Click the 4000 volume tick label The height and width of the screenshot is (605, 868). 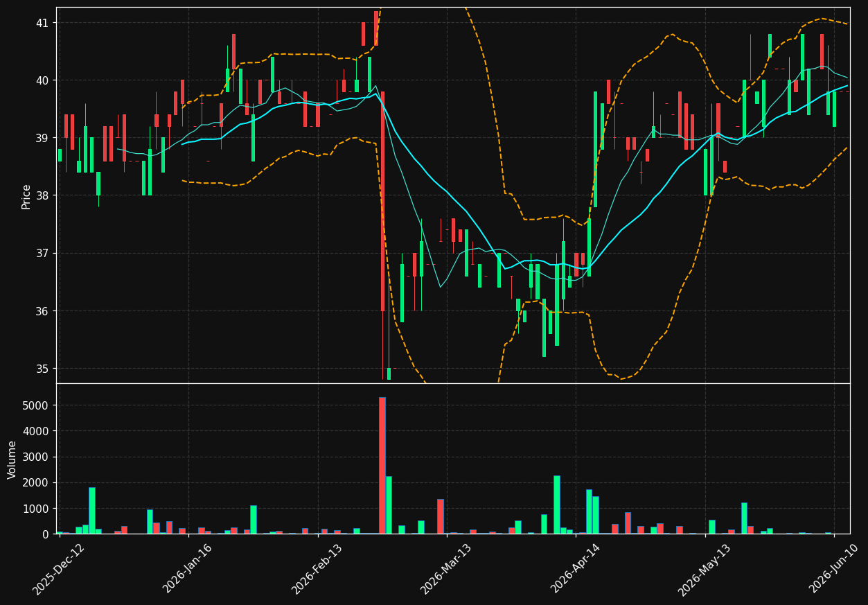pyautogui.click(x=37, y=431)
